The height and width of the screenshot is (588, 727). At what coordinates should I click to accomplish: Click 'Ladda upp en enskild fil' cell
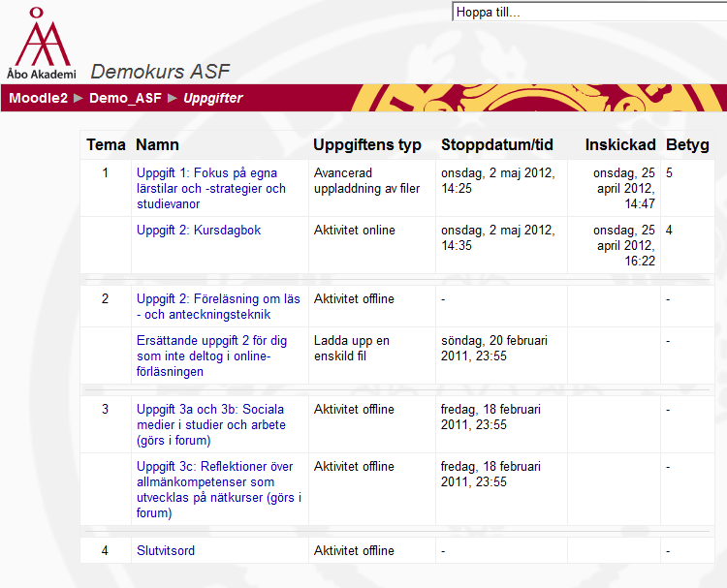tap(352, 348)
